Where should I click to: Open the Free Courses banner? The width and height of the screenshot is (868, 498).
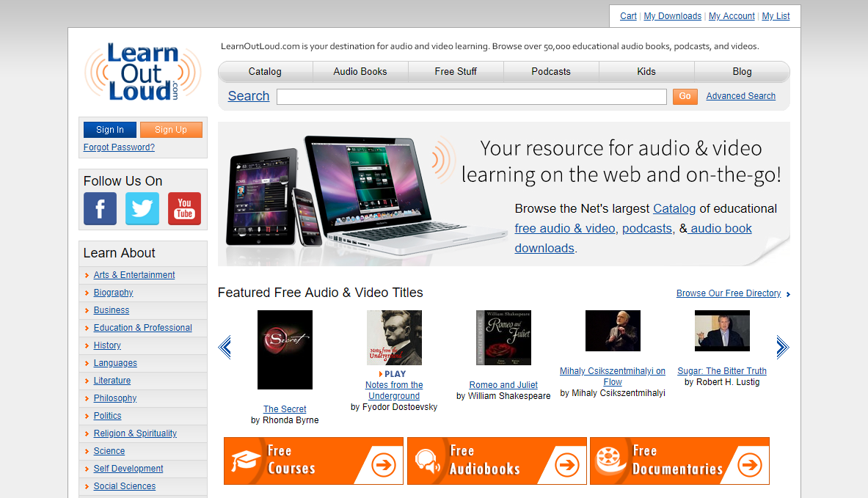point(313,461)
